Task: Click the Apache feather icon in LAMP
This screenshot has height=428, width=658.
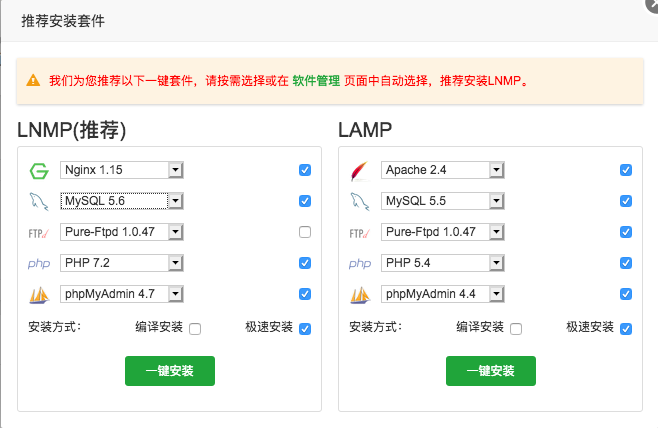Action: click(x=360, y=171)
